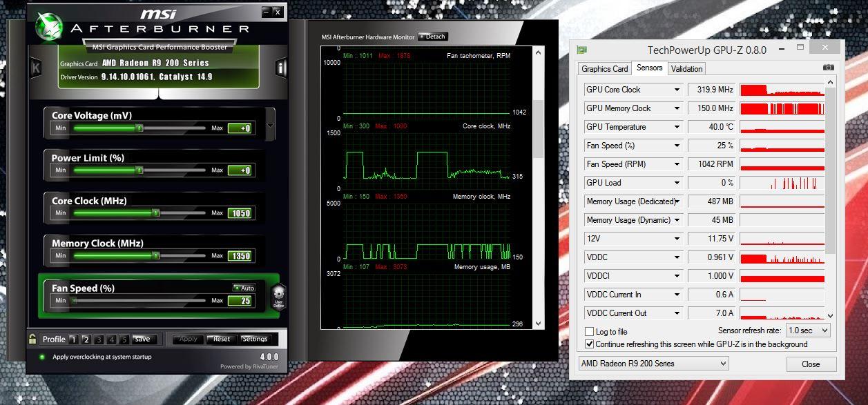This screenshot has width=868, height=405.
Task: Switch to the Validation tab
Action: [686, 68]
